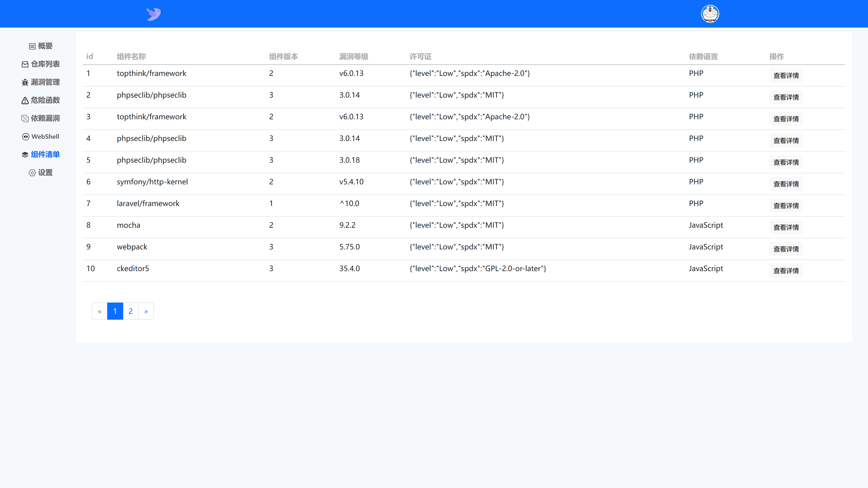
Task: Click version value ^10.0
Action: click(x=349, y=203)
